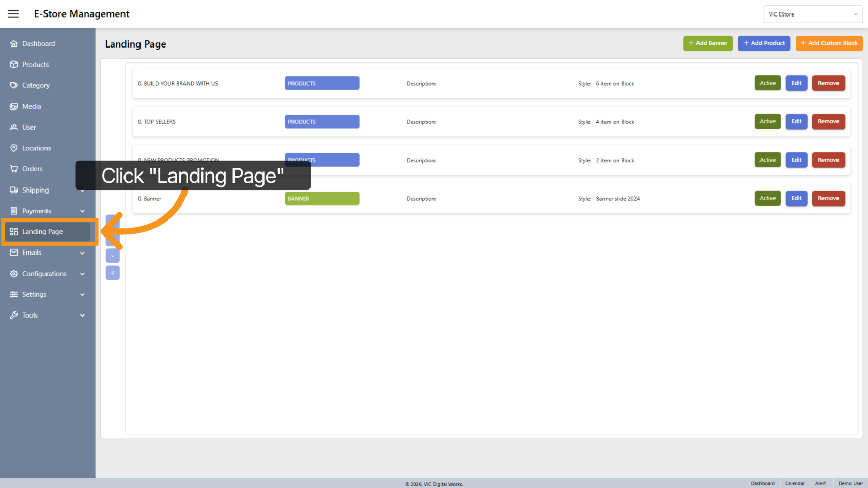This screenshot has width=868, height=488.
Task: Click the Dashboard home icon in sidebar
Action: pyautogui.click(x=14, y=44)
